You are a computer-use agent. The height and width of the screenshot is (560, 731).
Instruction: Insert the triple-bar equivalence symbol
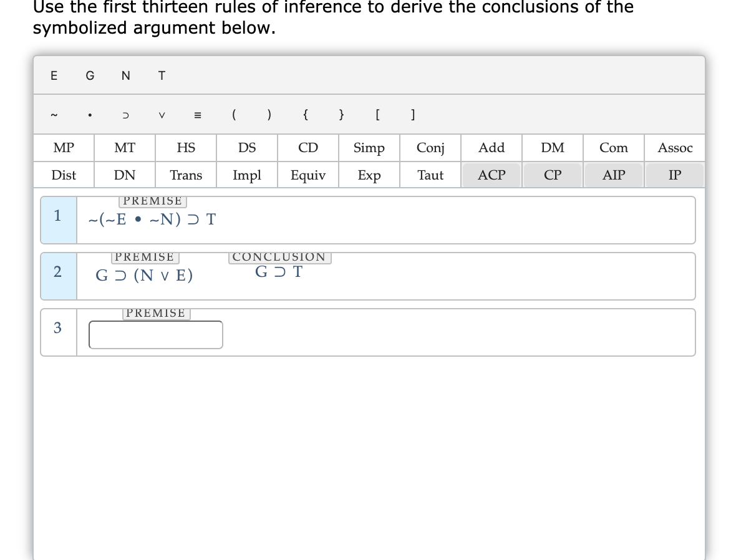[x=198, y=115]
